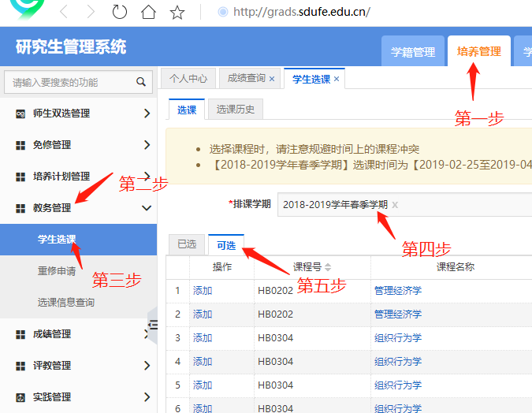Go back using the browser back arrow

tap(64, 12)
